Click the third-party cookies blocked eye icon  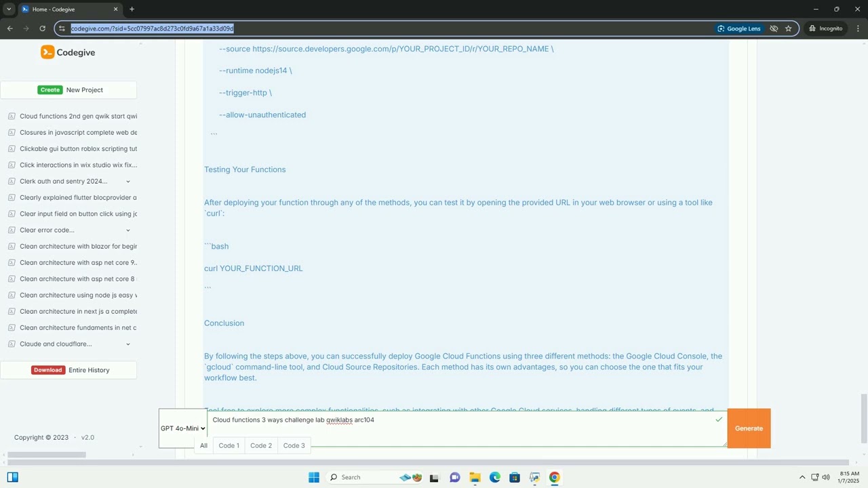(773, 28)
